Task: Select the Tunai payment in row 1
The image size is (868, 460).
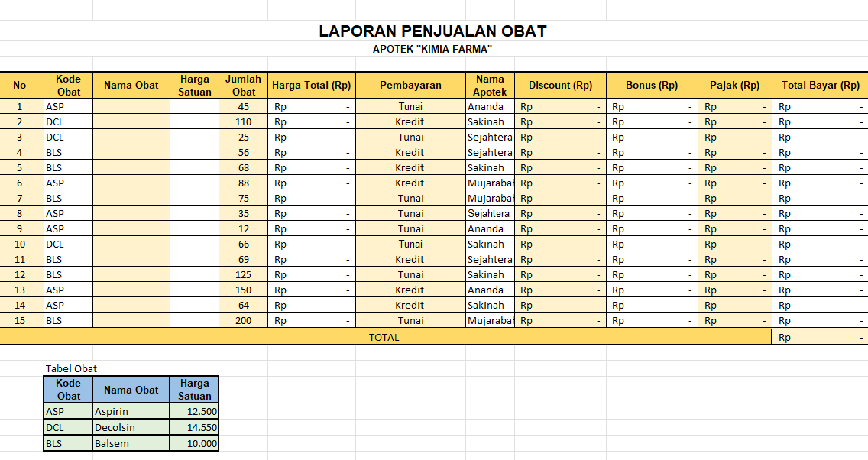Action: 410,106
